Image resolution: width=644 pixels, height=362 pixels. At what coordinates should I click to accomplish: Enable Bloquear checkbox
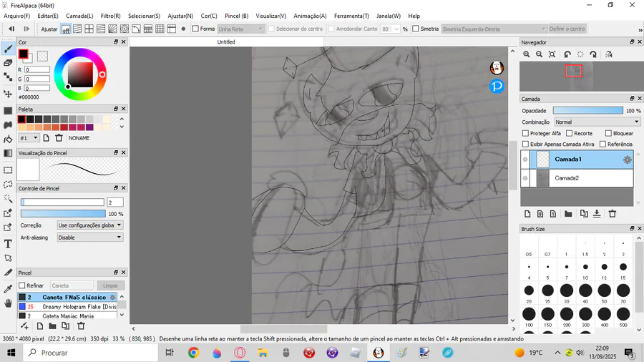click(608, 133)
